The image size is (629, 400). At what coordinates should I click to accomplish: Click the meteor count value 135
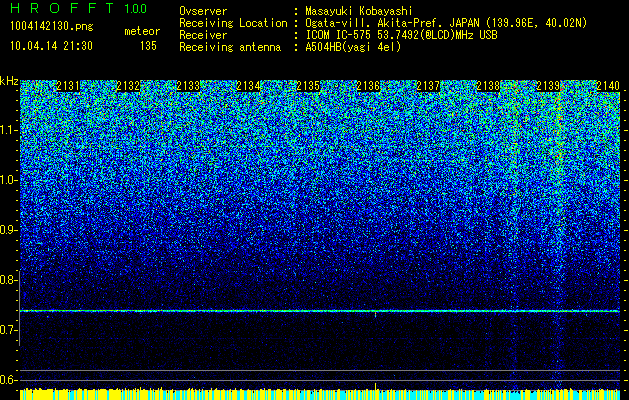coord(148,46)
